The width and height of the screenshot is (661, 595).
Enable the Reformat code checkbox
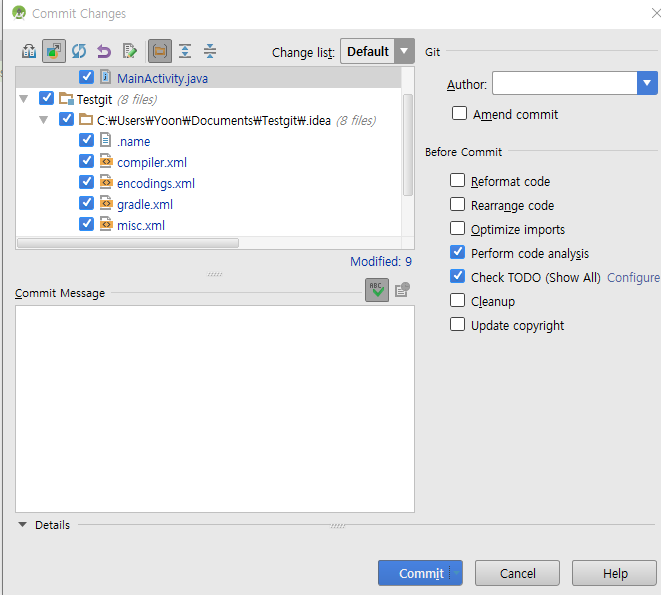457,180
